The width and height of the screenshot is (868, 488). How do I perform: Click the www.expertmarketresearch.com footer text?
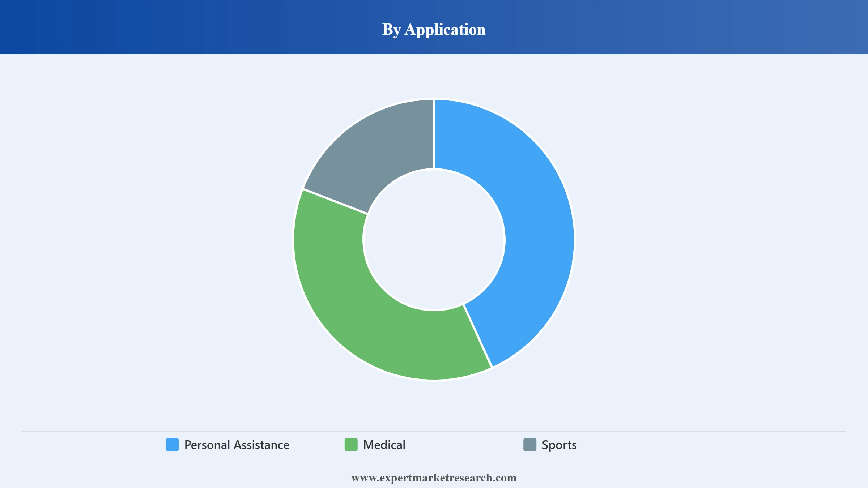tap(434, 478)
